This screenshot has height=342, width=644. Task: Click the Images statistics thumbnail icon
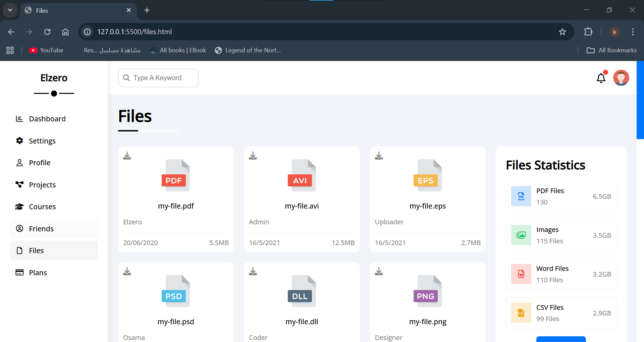coord(521,235)
